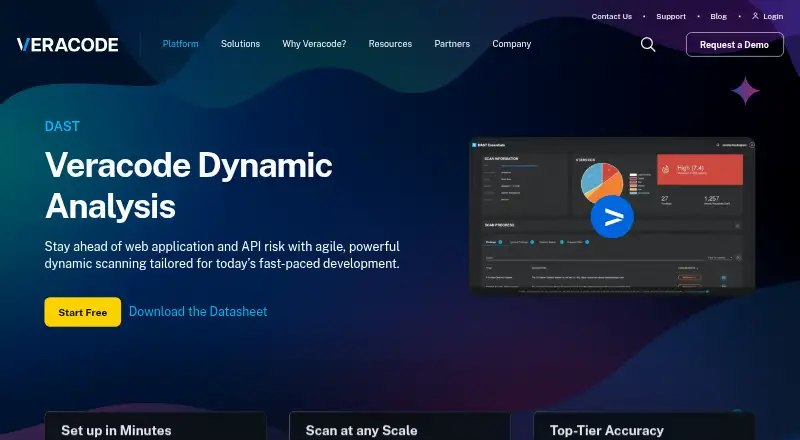Go to Contact Us link

[x=612, y=16]
